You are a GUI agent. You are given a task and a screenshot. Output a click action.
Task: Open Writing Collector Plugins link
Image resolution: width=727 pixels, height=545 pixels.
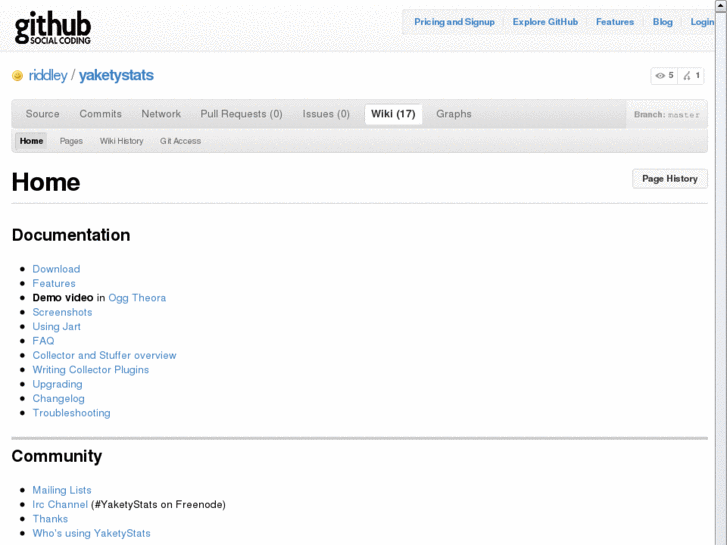click(90, 370)
